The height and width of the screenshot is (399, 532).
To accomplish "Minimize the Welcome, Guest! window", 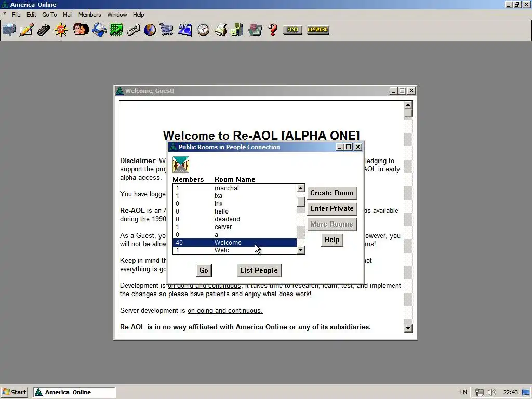I will (393, 91).
